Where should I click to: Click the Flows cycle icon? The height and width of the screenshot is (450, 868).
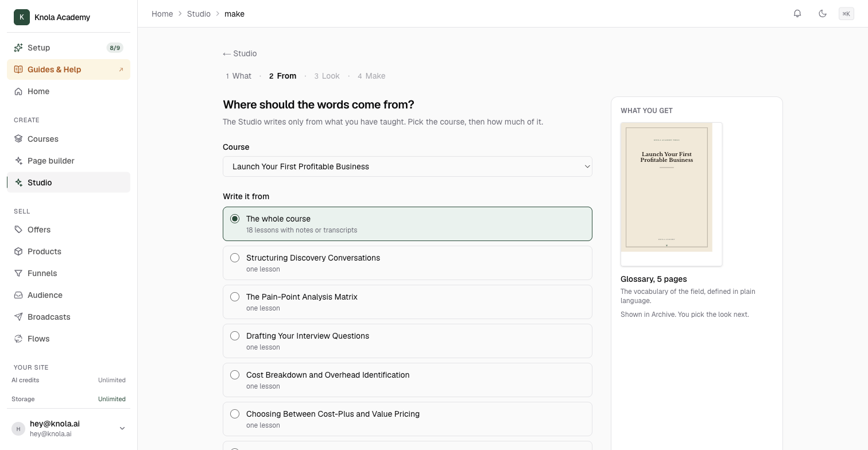pyautogui.click(x=18, y=339)
